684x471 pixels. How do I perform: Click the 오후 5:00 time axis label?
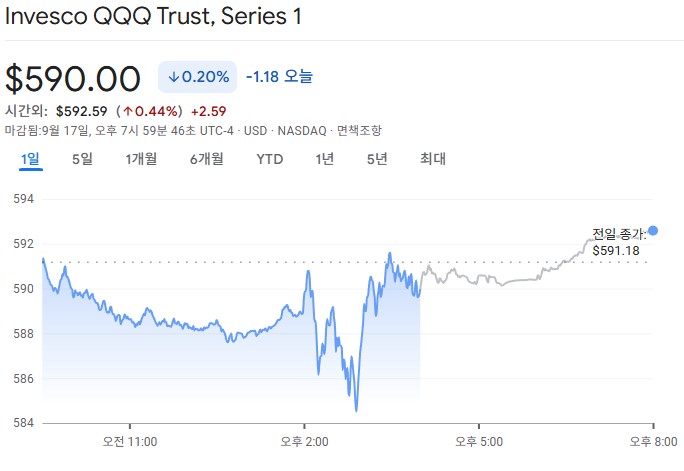coord(479,440)
